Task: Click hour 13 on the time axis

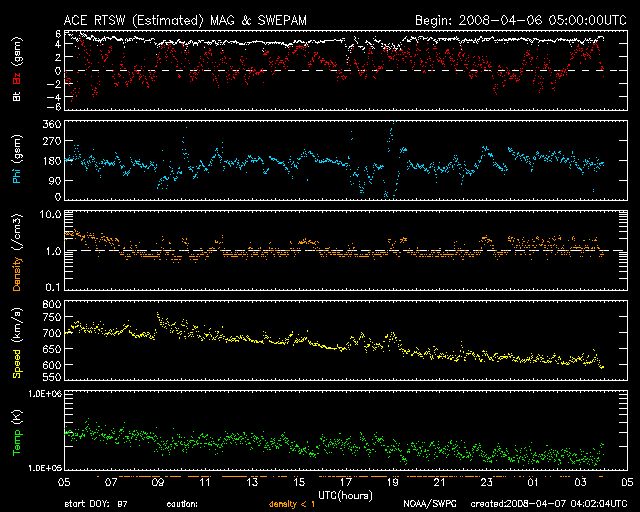Action: click(251, 482)
